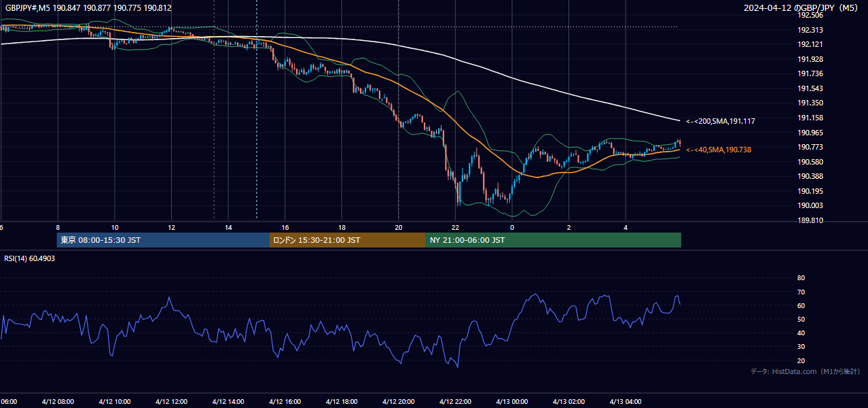This screenshot has height=408, width=868.
Task: Click price axis value 189.810
Action: point(810,220)
